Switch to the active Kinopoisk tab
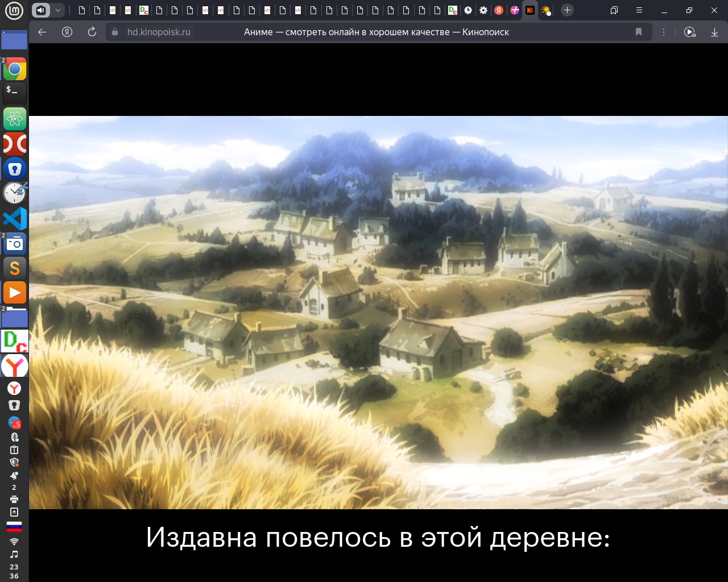Viewport: 728px width, 582px height. pos(530,10)
